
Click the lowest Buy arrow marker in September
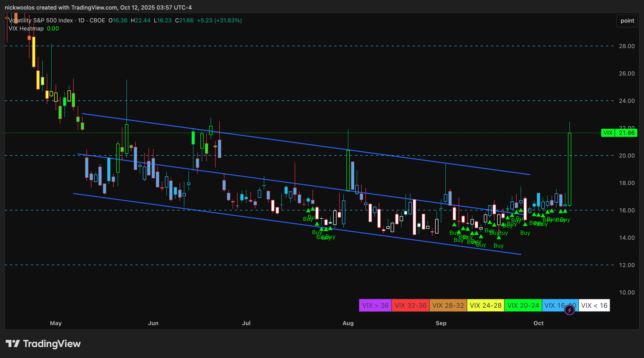pos(499,238)
